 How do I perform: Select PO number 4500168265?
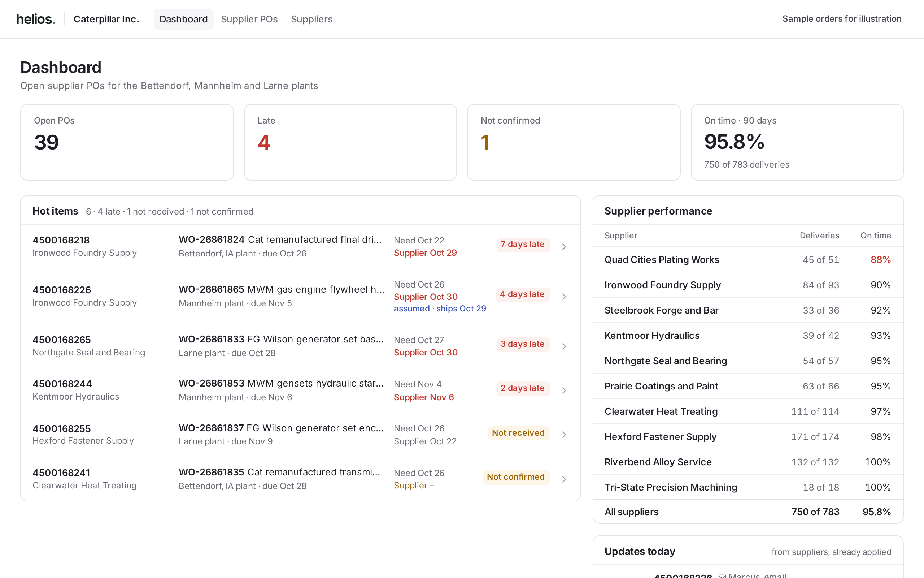point(61,340)
